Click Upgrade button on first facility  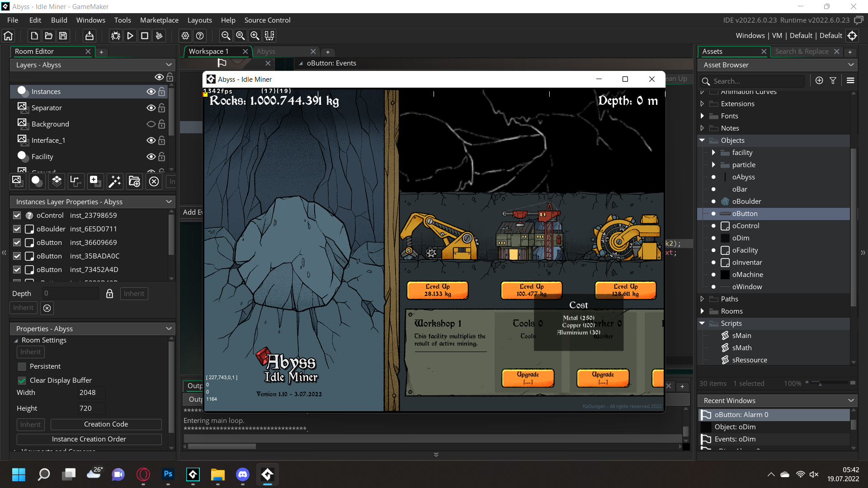(x=528, y=378)
